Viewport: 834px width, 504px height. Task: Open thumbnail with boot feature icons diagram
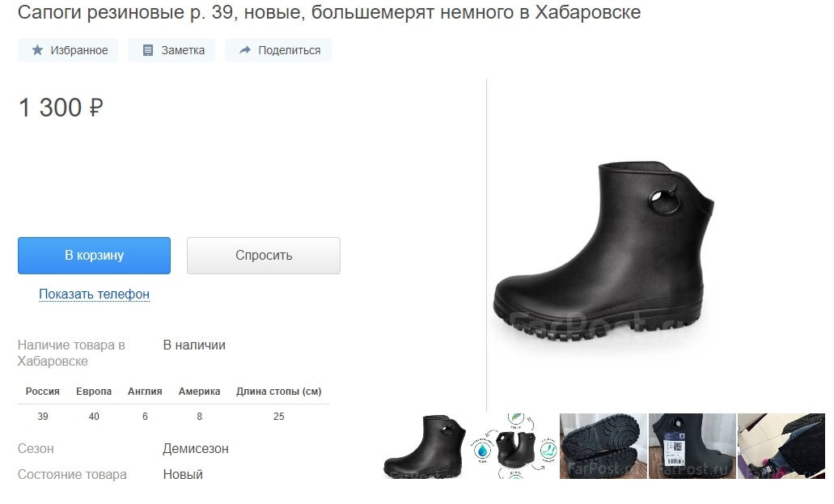[514, 446]
